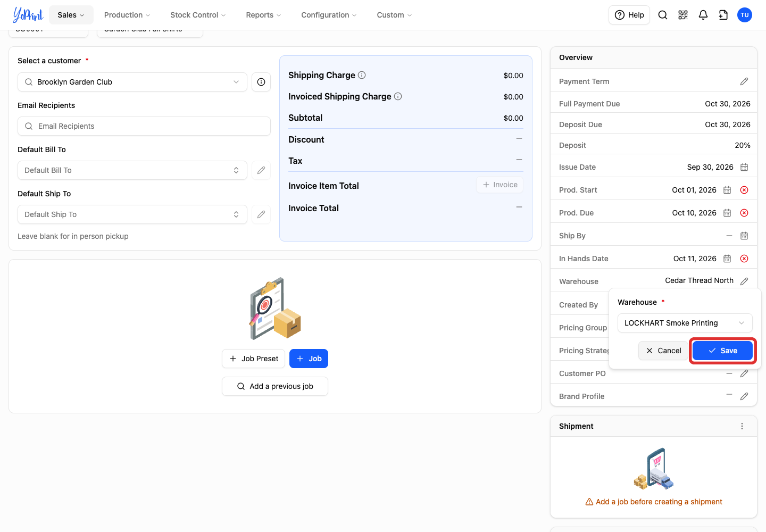
Task: Click Add a previous job
Action: coord(275,386)
